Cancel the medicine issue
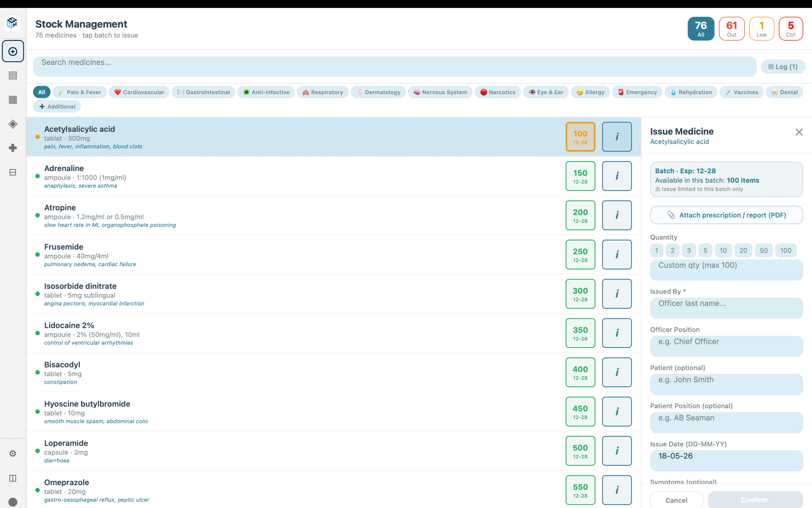The width and height of the screenshot is (812, 508). [x=676, y=500]
